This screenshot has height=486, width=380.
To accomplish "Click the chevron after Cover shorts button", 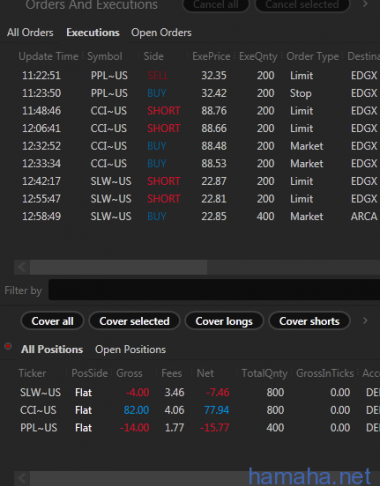I will [x=365, y=321].
